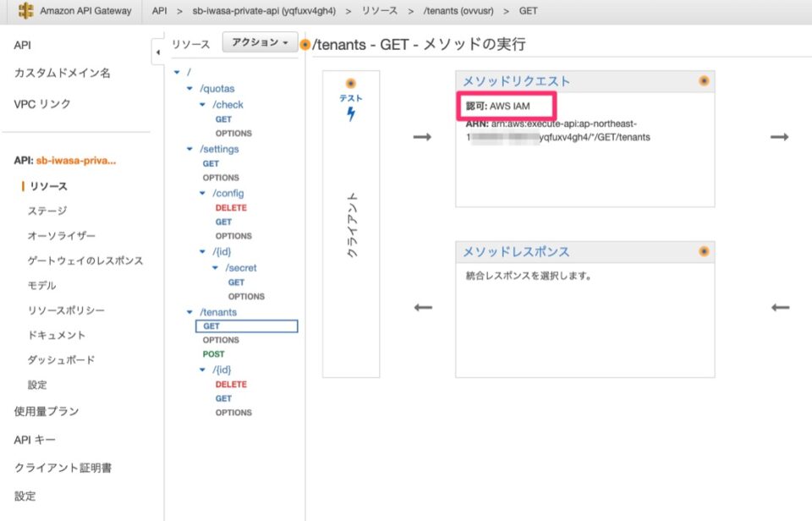Collapse the /settings resource node
The height and width of the screenshot is (521, 812).
(x=189, y=149)
